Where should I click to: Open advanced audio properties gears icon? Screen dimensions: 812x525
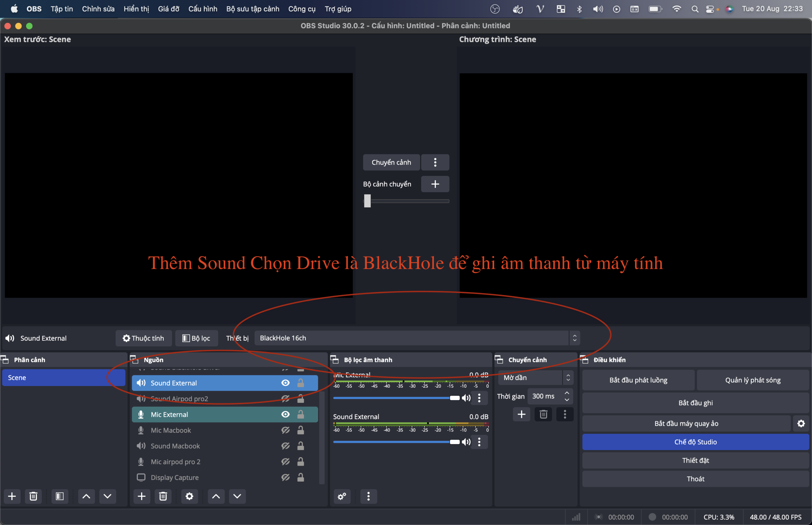[342, 496]
